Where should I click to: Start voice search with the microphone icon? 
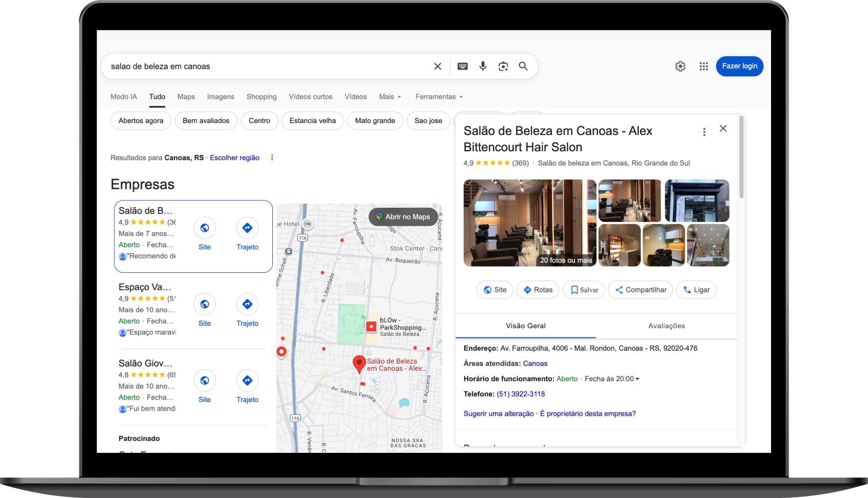[x=483, y=66]
